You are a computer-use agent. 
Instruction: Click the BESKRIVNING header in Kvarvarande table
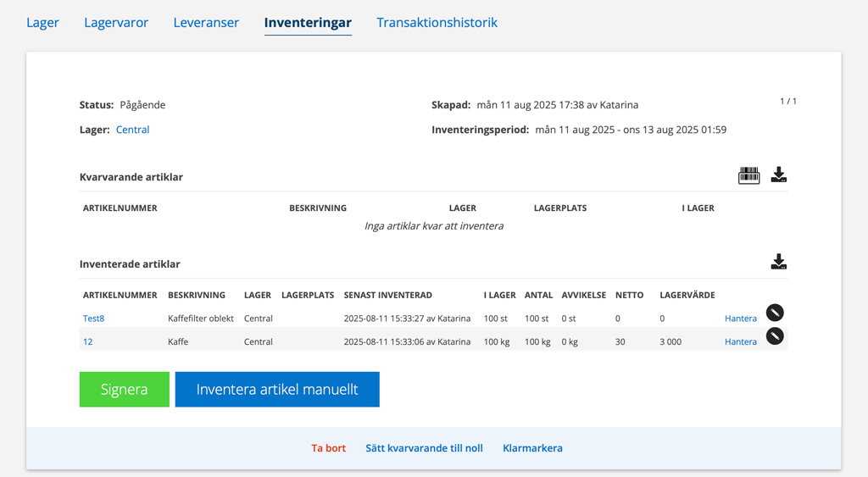pyautogui.click(x=318, y=208)
